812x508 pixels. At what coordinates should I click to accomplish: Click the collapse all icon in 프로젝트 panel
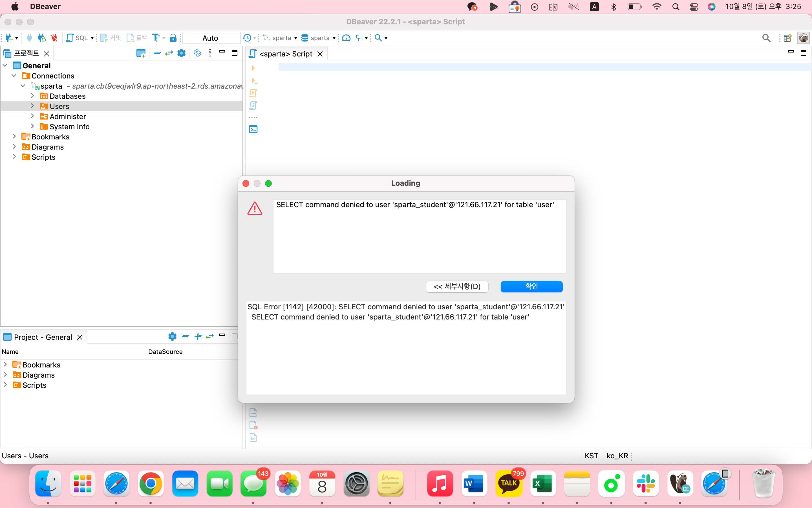click(157, 53)
